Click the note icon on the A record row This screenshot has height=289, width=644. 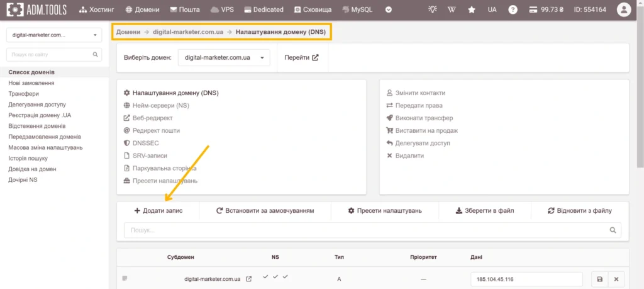[x=125, y=279]
